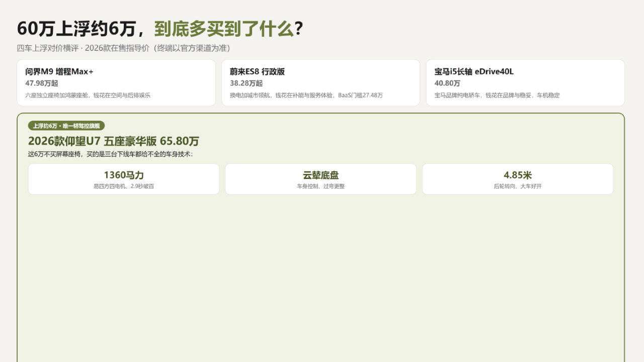This screenshot has width=644, height=362.
Task: Select the subtitle starting with "四车上浮对价横评"
Action: [123, 48]
